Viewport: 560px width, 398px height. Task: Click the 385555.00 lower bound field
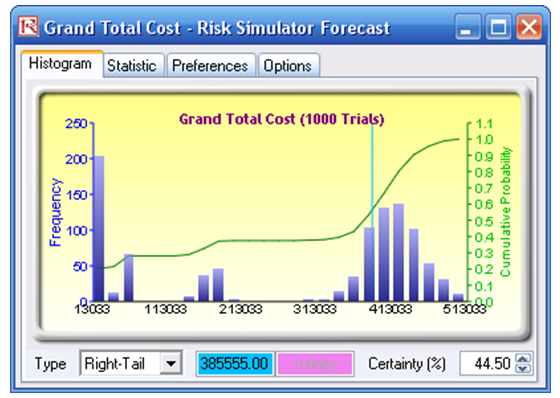(235, 364)
